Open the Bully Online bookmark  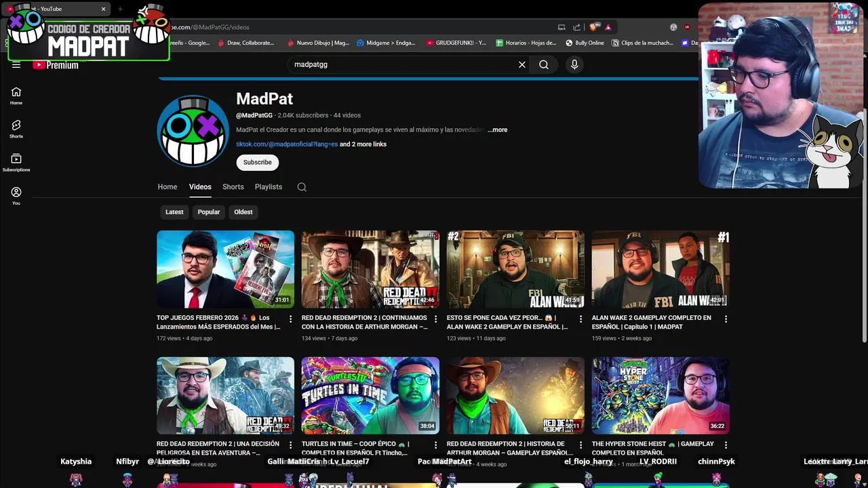(x=585, y=43)
